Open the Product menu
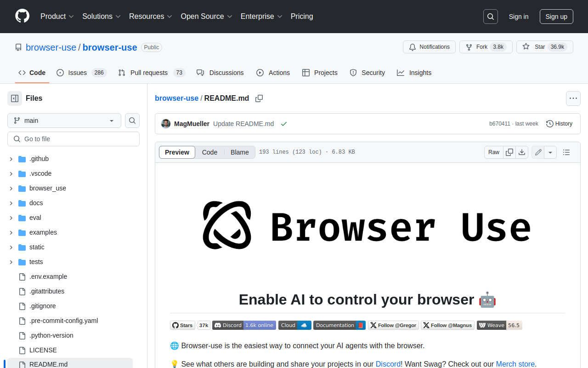Image resolution: width=588 pixels, height=368 pixels. coord(57,17)
